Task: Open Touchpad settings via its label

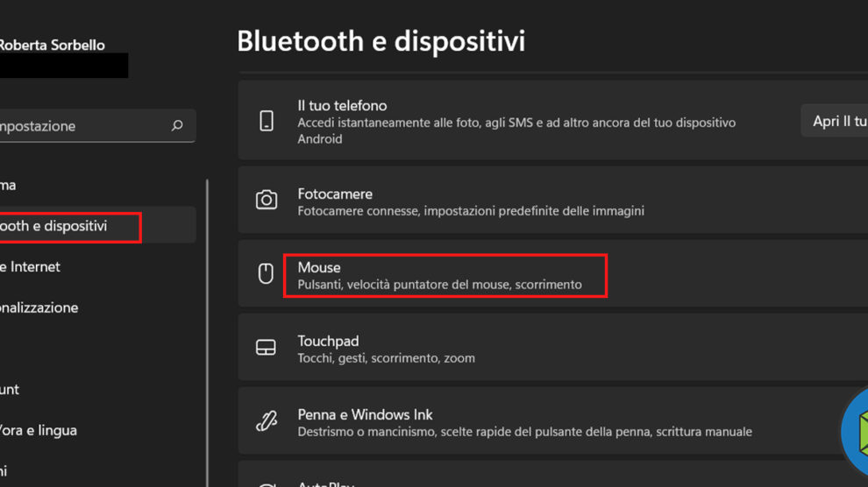Action: tap(328, 341)
